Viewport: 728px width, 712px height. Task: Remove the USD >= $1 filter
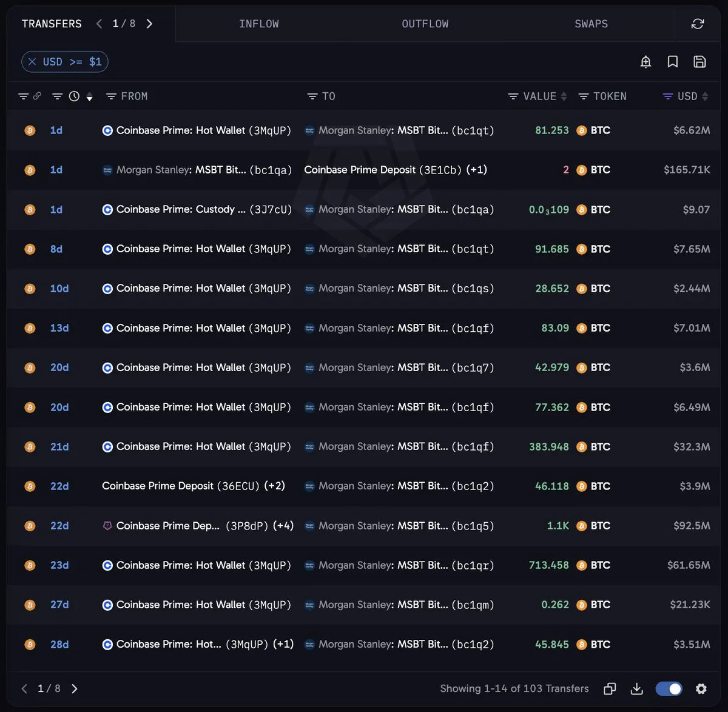coord(32,62)
